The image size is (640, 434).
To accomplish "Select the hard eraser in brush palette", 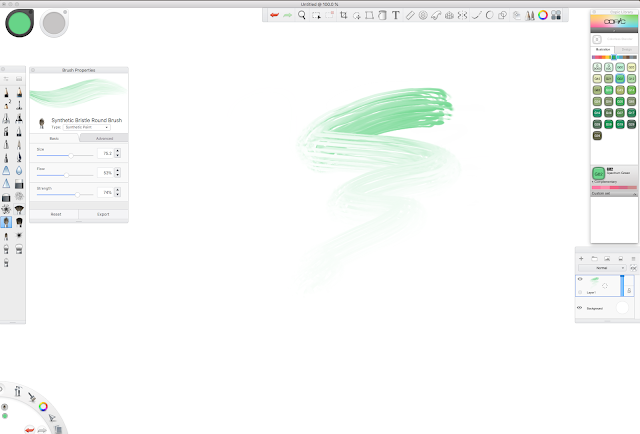I will [x=19, y=184].
